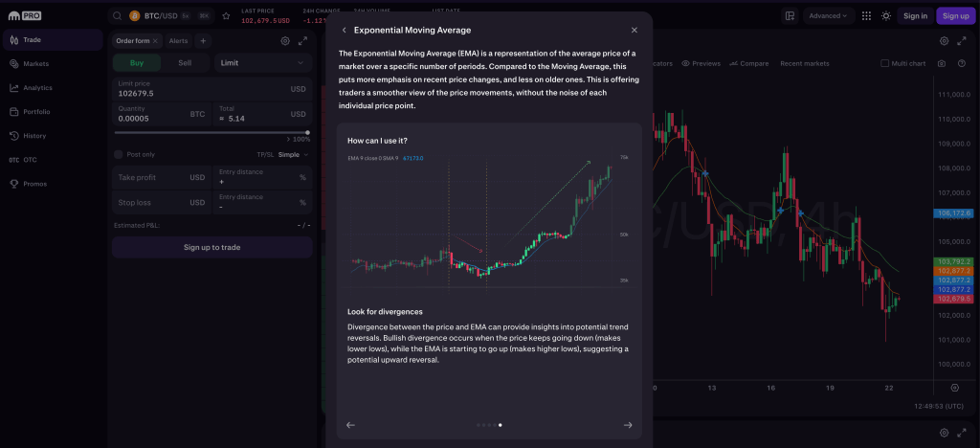The width and height of the screenshot is (980, 448).
Task: Open order form settings gear
Action: [x=285, y=41]
